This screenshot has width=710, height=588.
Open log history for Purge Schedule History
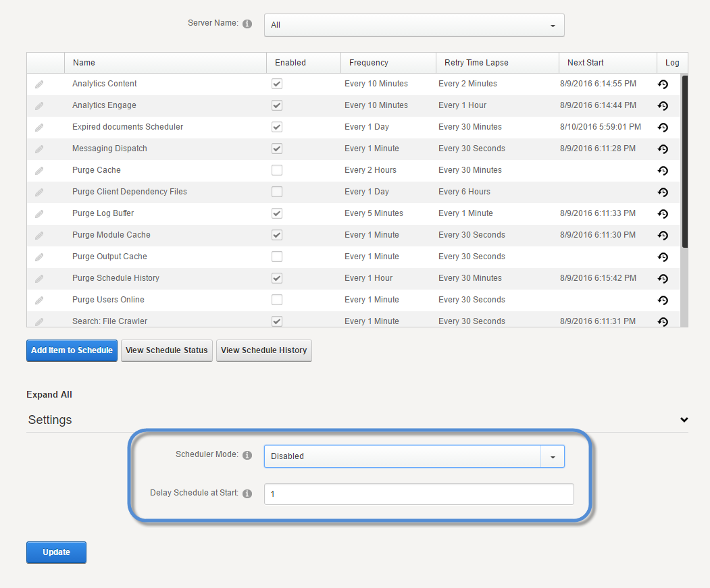coord(663,279)
